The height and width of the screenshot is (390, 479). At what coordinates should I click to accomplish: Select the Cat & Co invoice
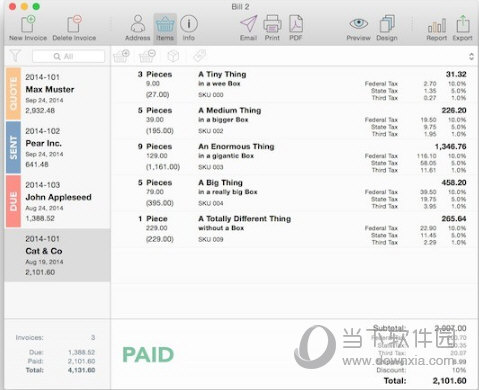(x=57, y=255)
